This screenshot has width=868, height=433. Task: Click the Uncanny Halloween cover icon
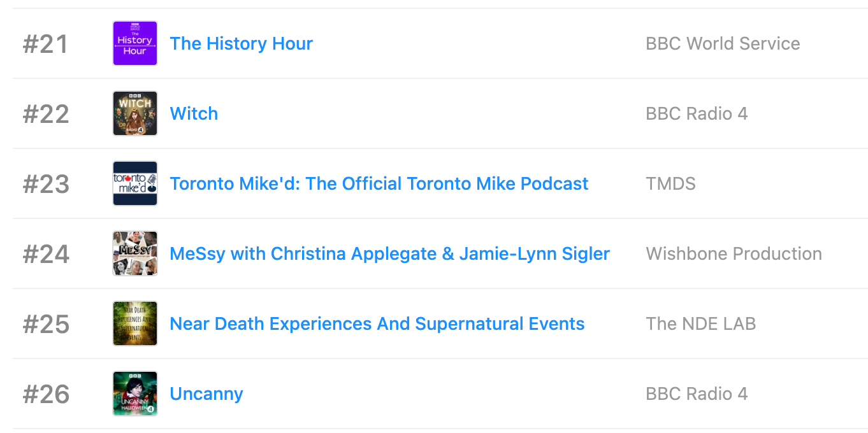(135, 394)
